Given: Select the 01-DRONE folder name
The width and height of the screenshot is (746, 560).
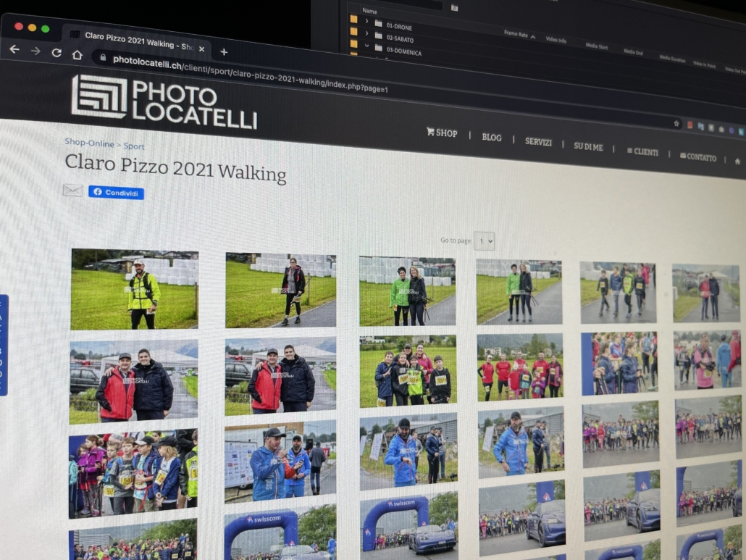Looking at the screenshot, I should (x=399, y=27).
